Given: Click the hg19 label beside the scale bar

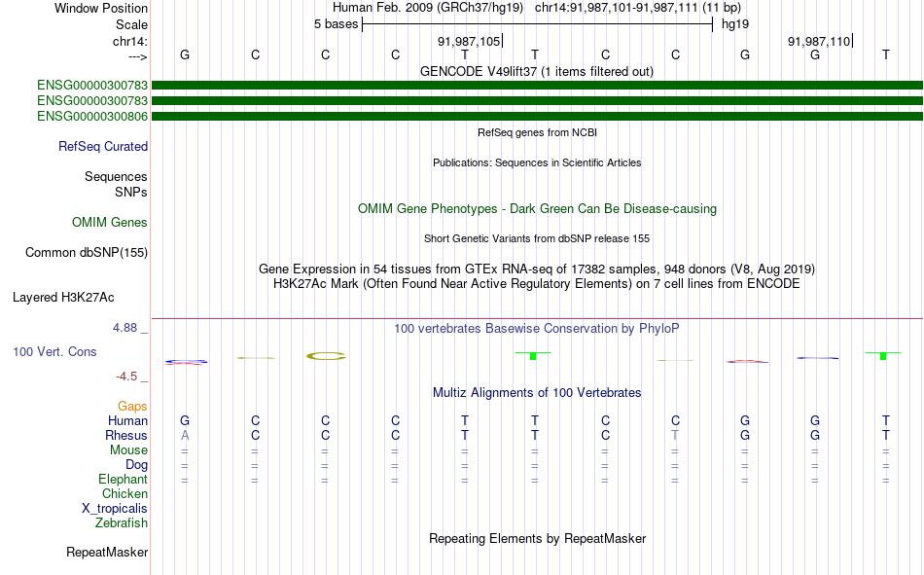Looking at the screenshot, I should pos(735,24).
